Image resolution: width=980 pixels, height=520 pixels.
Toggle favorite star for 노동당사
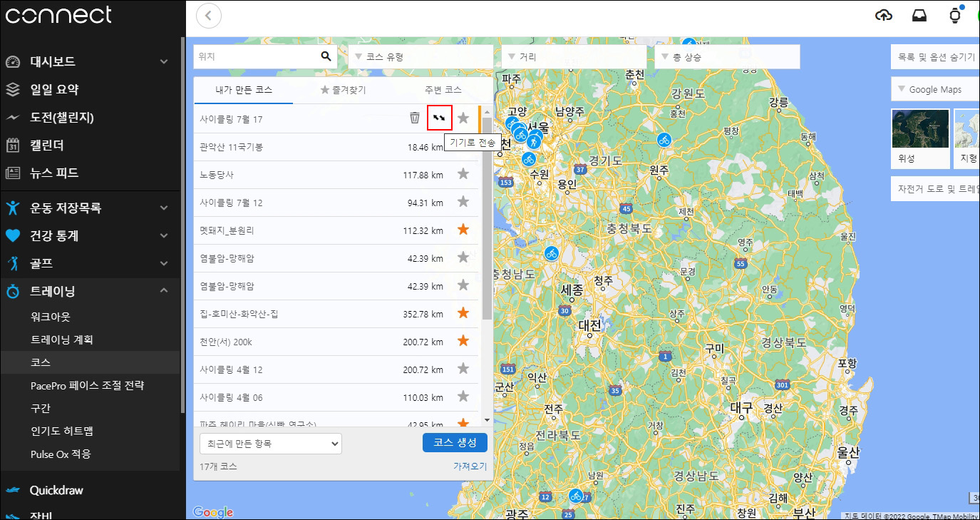pyautogui.click(x=463, y=173)
